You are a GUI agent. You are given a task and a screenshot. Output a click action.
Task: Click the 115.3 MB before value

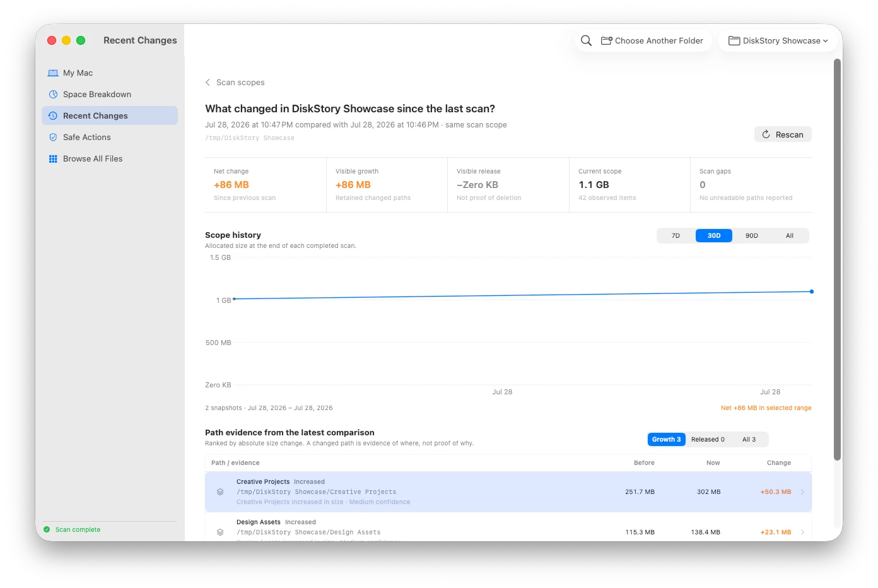[x=640, y=532]
